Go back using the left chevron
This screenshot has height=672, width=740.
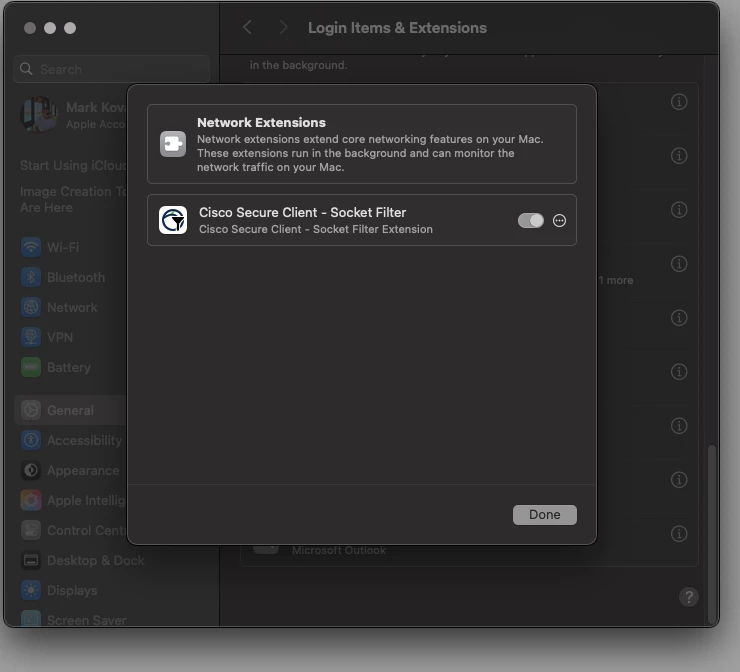247,27
